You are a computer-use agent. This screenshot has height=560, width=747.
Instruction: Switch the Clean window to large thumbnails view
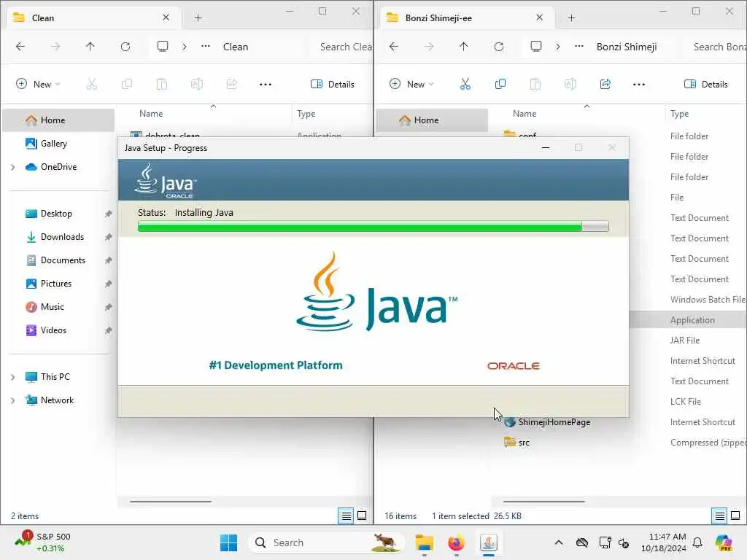362,516
